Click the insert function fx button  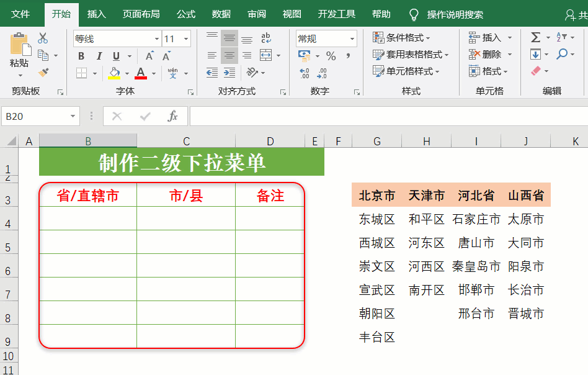[x=172, y=116]
